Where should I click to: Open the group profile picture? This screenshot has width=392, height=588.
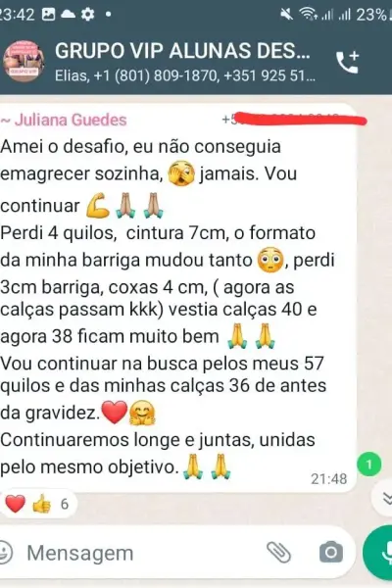(24, 61)
